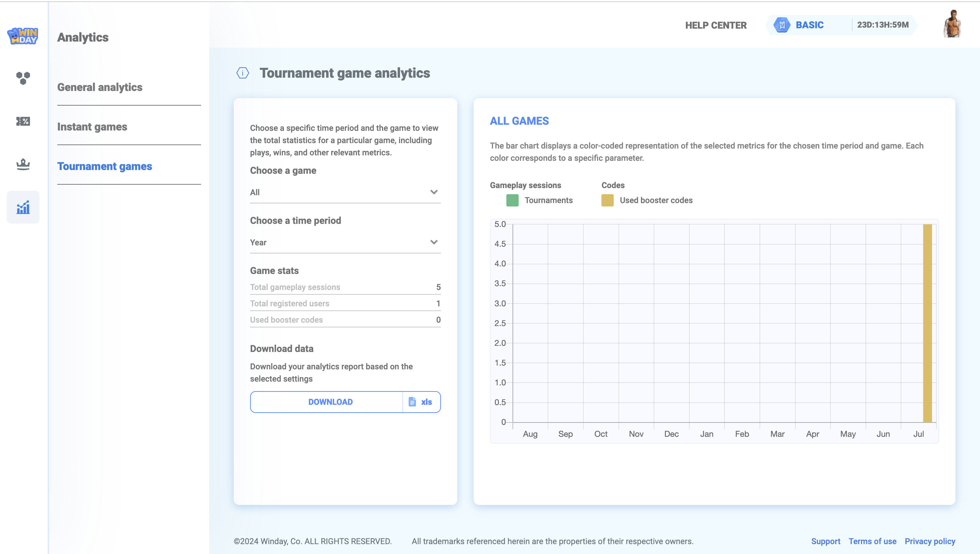Click the chevron next to Year
Image resolution: width=980 pixels, height=554 pixels.
click(434, 242)
